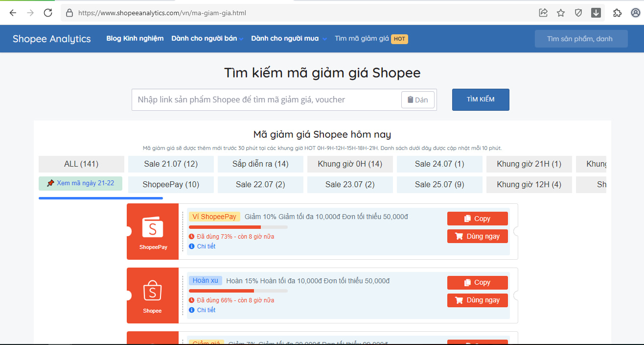This screenshot has height=345, width=644.
Task: Select the 'Sale 21.07 (12)' tab
Action: (x=171, y=164)
